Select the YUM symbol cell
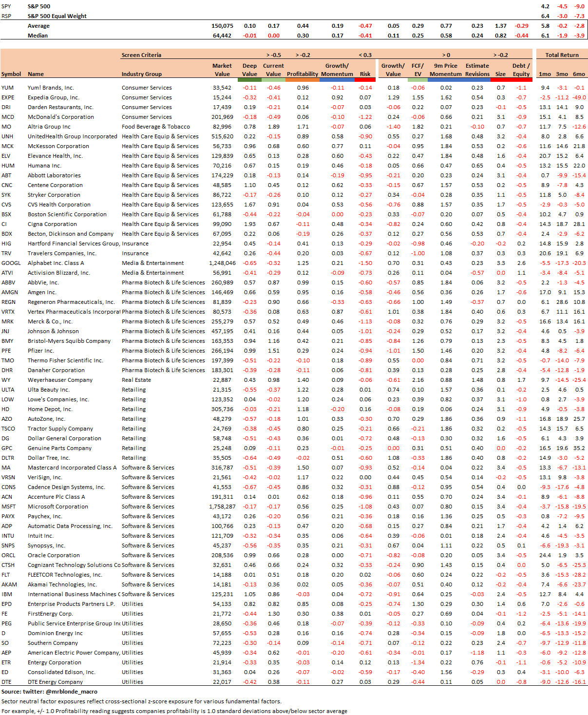 pos(7,88)
